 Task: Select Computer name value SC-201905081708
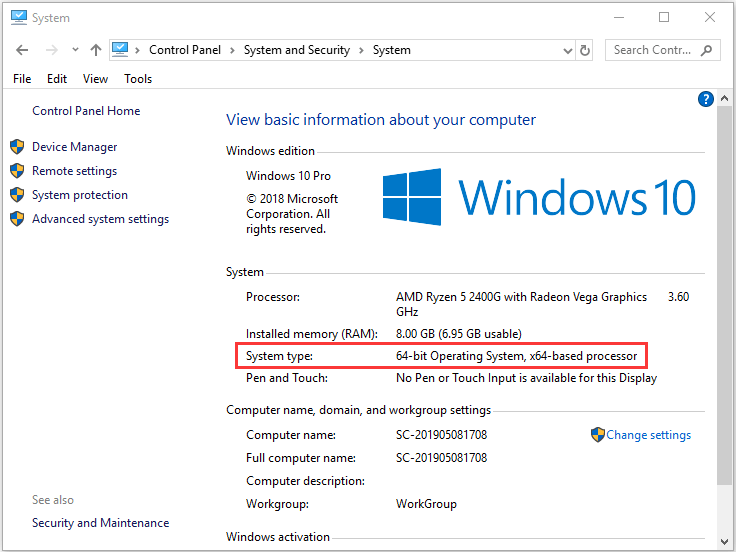[441, 435]
